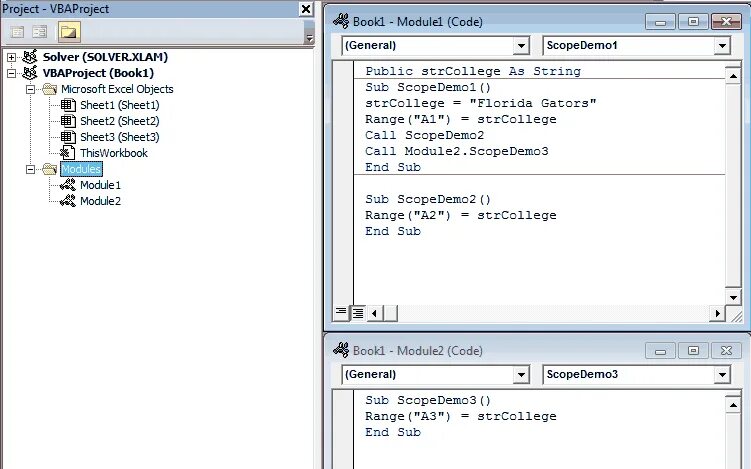Select the Sheet1 (Sheet1) worksheet icon
Image resolution: width=751 pixels, height=469 pixels.
pyautogui.click(x=68, y=105)
